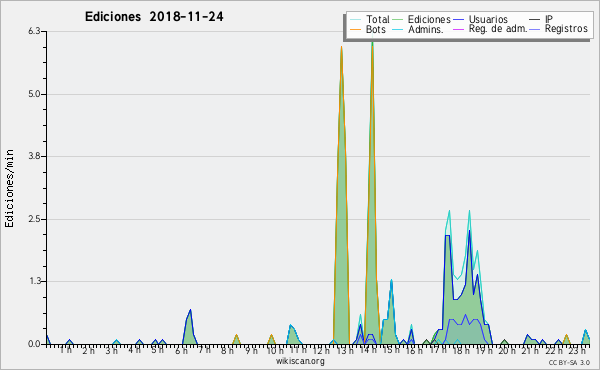600x370 pixels.
Task: Click the '10 h' x-axis label
Action: point(275,350)
